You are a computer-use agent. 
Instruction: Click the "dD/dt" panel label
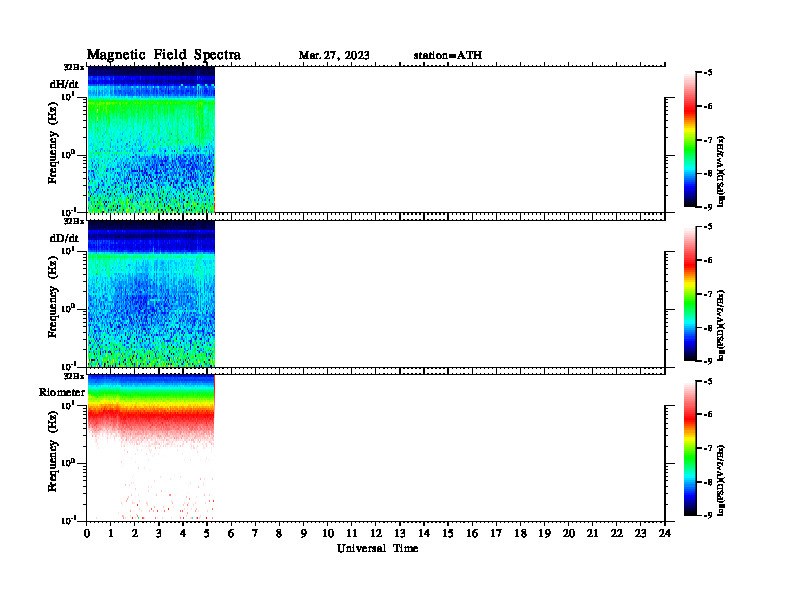tap(64, 238)
